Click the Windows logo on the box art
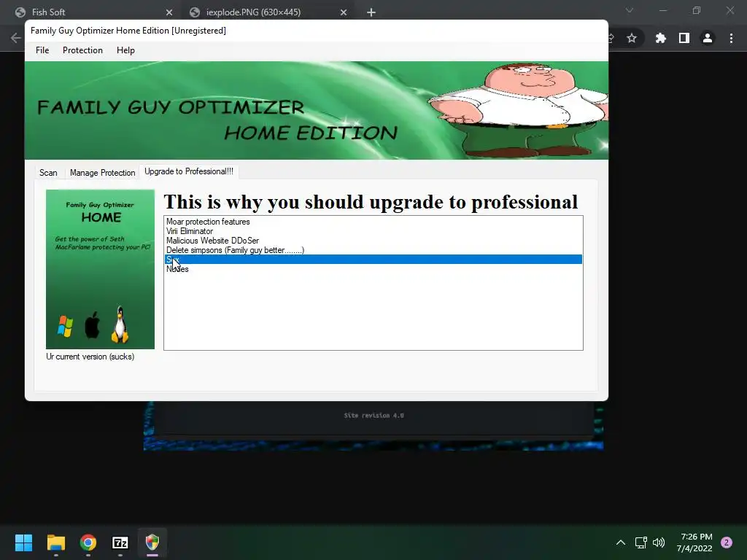This screenshot has height=560, width=747. (65, 326)
